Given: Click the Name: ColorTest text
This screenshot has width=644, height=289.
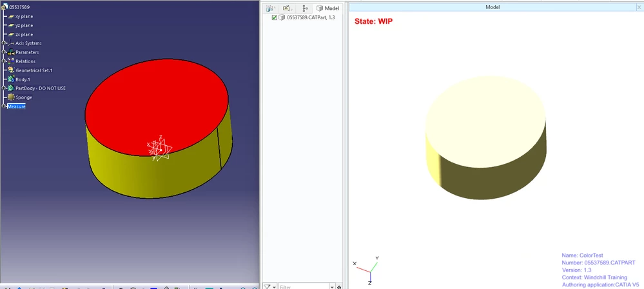Looking at the screenshot, I should point(582,255).
